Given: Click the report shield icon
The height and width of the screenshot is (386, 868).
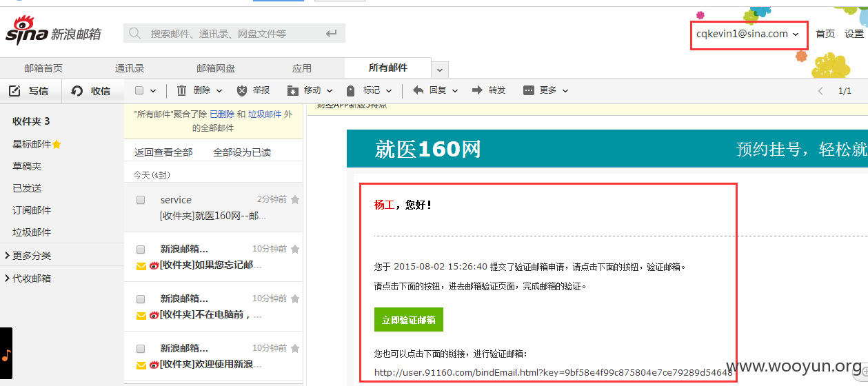Looking at the screenshot, I should (242, 90).
